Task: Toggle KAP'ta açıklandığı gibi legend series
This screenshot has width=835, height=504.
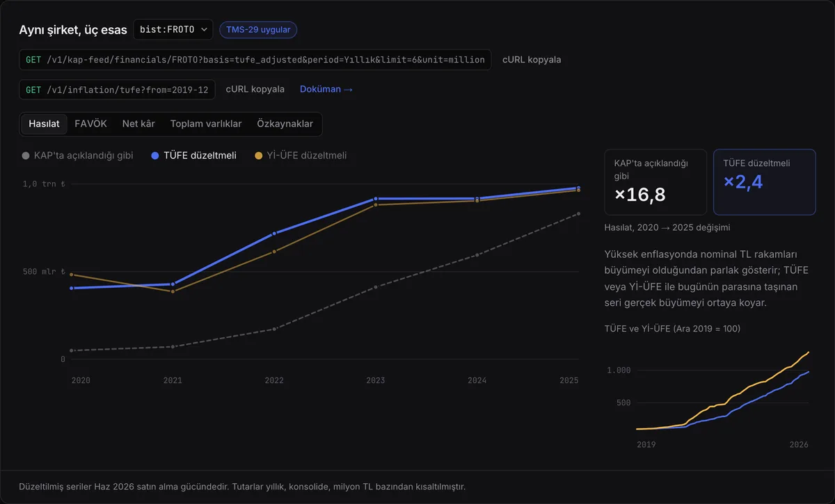Action: coord(77,156)
